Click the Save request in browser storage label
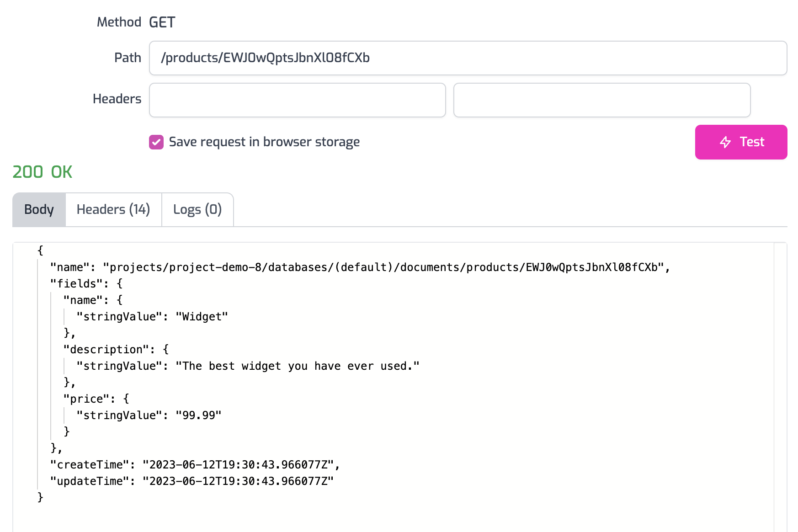Image resolution: width=798 pixels, height=532 pixels. pos(264,142)
